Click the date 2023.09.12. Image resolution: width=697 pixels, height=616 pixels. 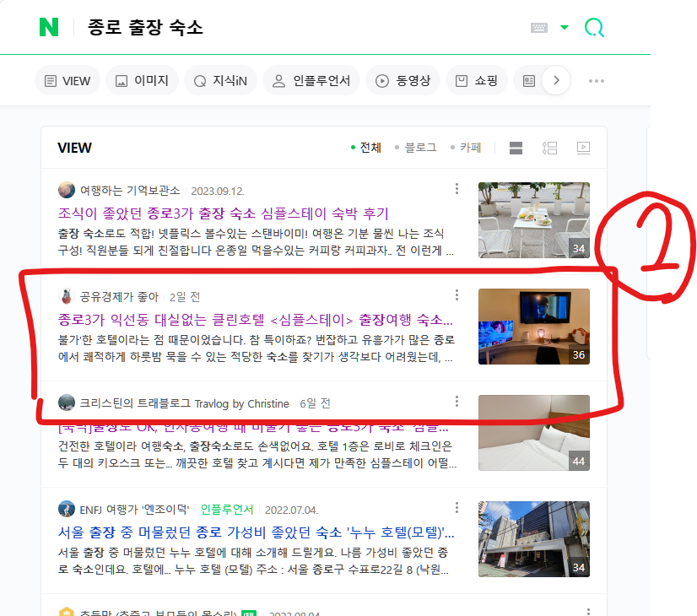(x=218, y=191)
